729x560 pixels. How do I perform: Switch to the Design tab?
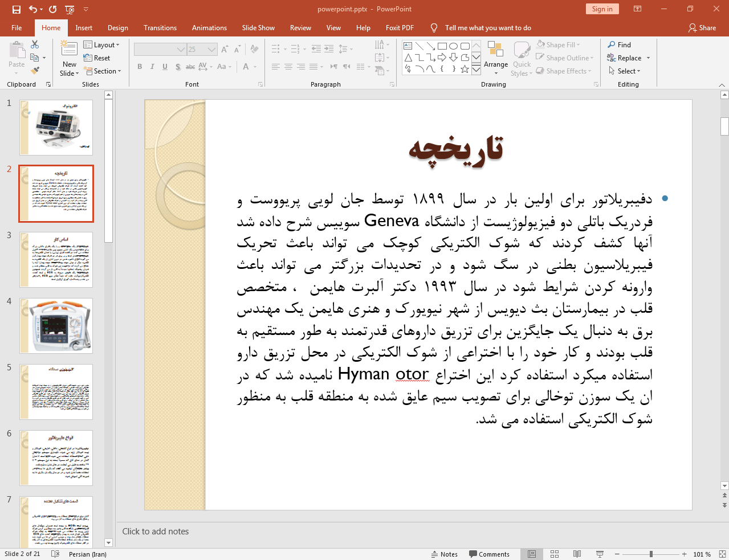click(x=118, y=28)
